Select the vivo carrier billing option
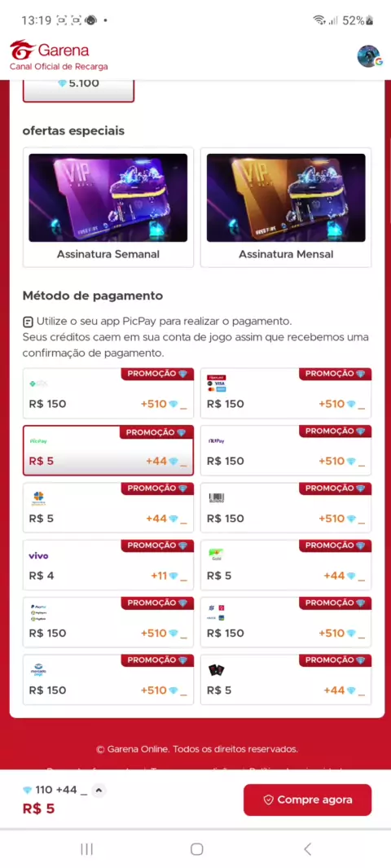This screenshot has width=391, height=868. coord(108,564)
